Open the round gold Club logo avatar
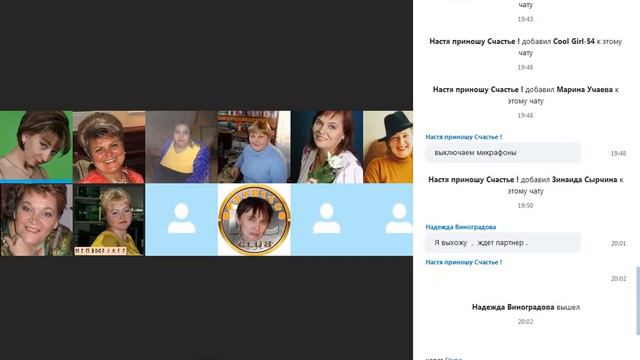This screenshot has width=640, height=360. coord(254,220)
